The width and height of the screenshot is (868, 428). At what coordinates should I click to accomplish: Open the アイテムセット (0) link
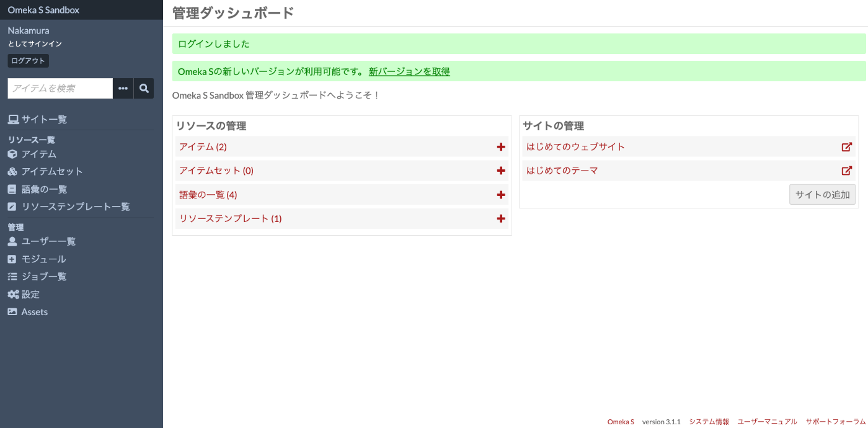(x=216, y=171)
